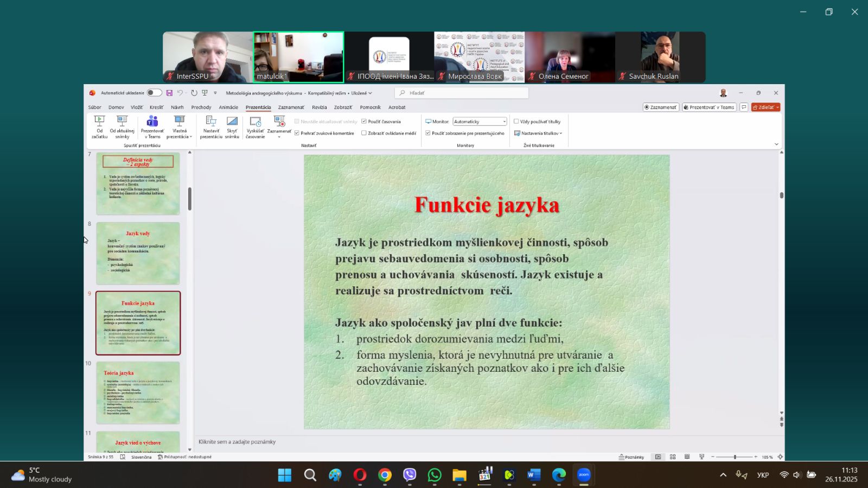
Task: Check Vždy používať titulky checkbox
Action: [516, 122]
